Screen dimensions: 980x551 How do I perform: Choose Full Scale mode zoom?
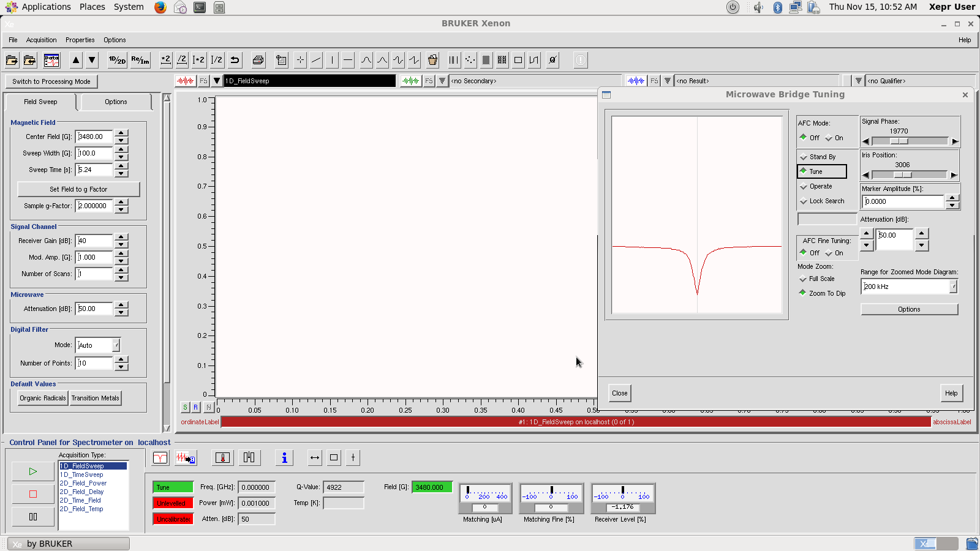coord(803,279)
